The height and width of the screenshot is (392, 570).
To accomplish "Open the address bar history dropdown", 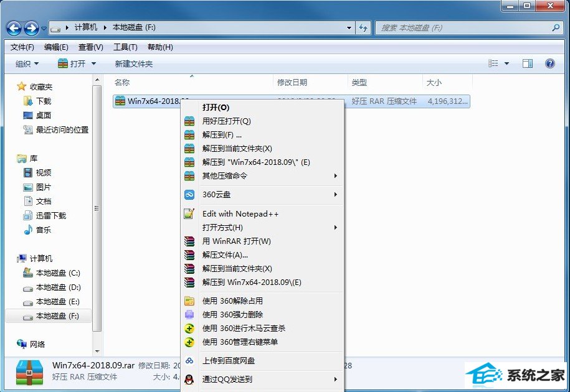I will pos(349,27).
